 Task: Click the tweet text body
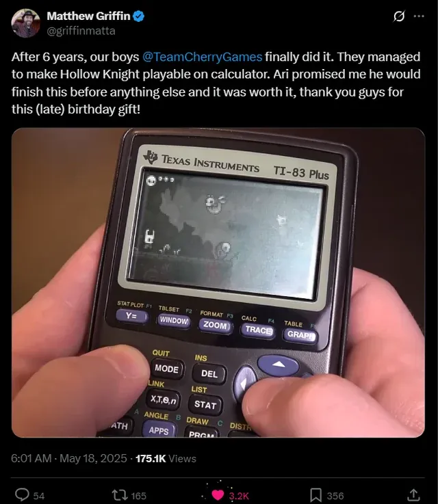[x=216, y=83]
